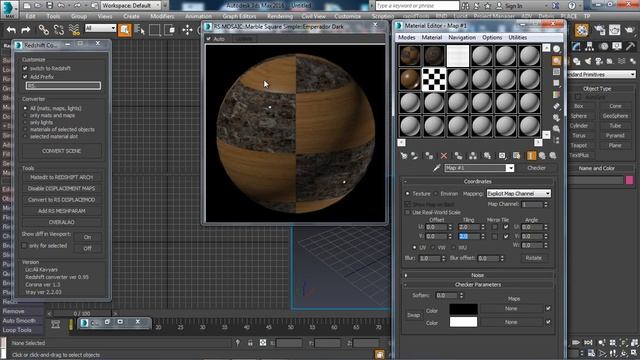The height and width of the screenshot is (360, 640).
Task: Open the Modes menu in Material Editor
Action: (x=407, y=37)
